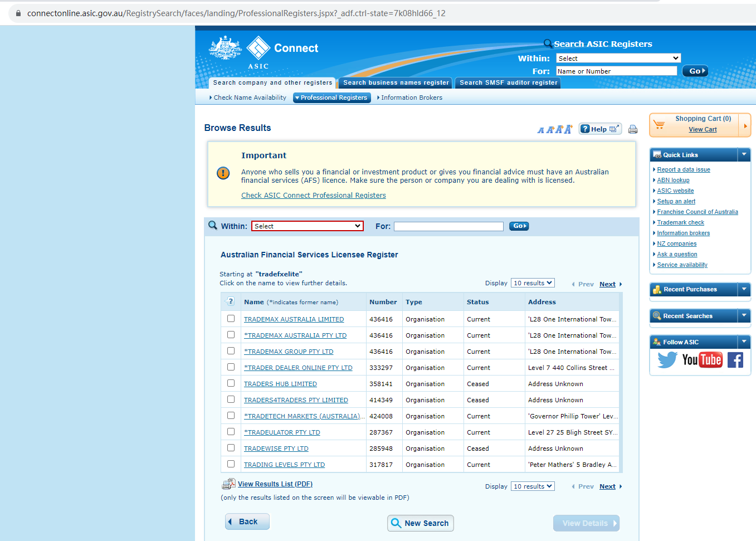Viewport: 756px width, 541px height.
Task: Click the New Search button
Action: [x=421, y=523]
